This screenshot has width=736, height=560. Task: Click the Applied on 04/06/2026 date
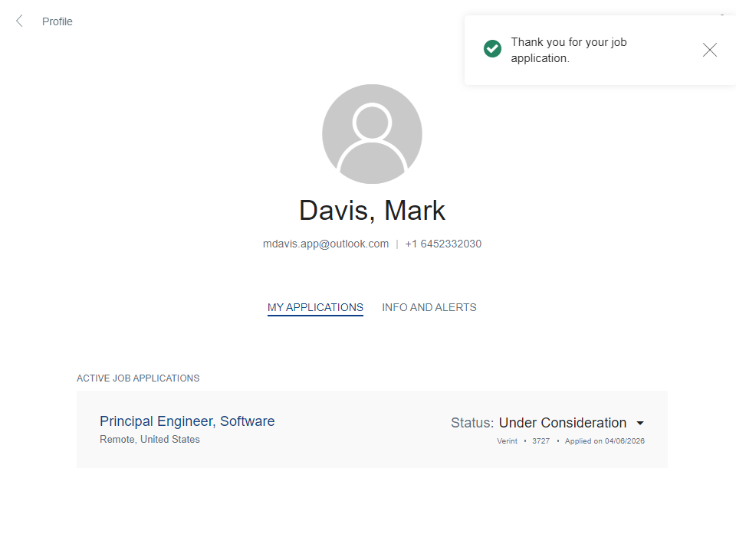pyautogui.click(x=604, y=441)
